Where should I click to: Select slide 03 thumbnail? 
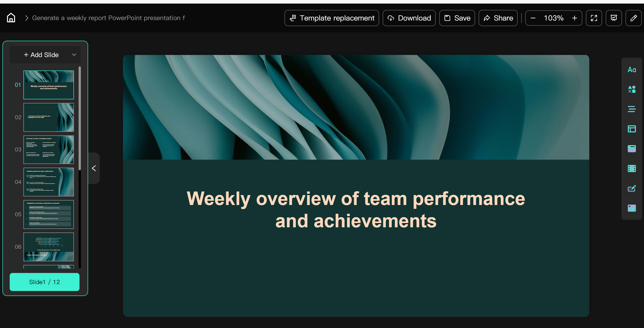click(x=48, y=150)
